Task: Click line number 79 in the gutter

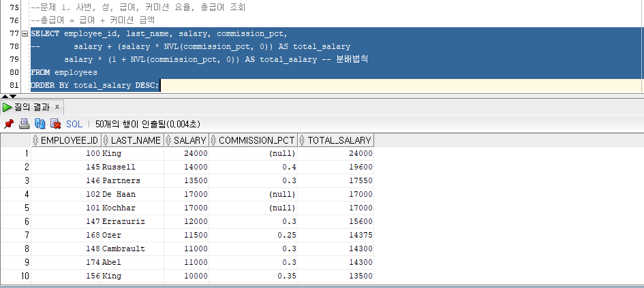Action: 14,59
